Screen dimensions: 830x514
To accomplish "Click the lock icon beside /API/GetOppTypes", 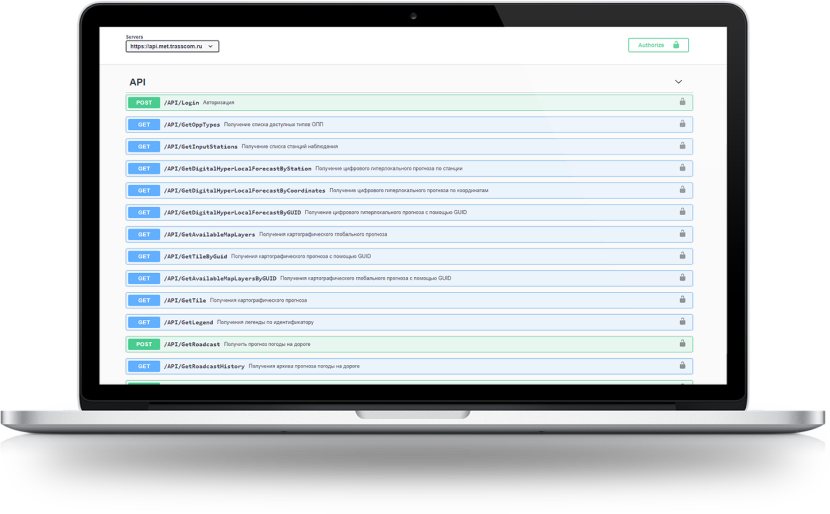I will pos(682,124).
